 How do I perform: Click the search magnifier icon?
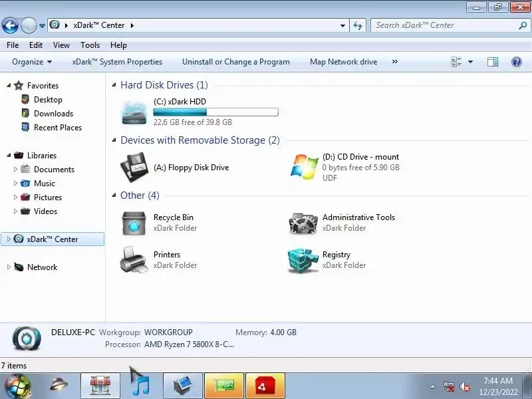[x=523, y=25]
